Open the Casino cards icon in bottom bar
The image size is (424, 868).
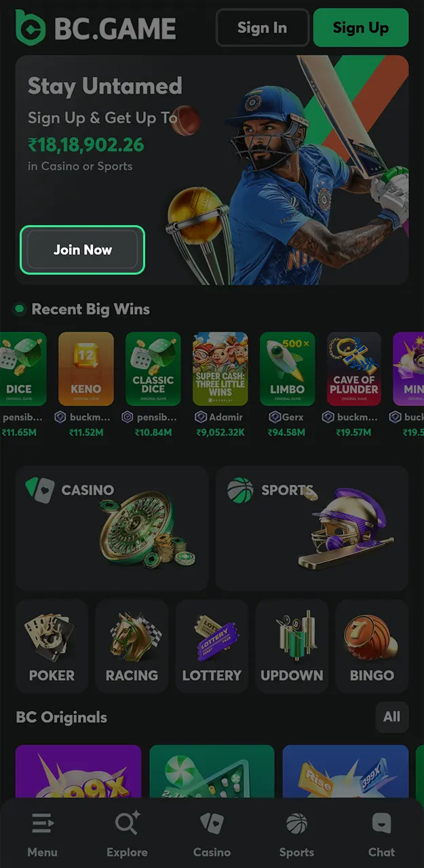pyautogui.click(x=212, y=824)
